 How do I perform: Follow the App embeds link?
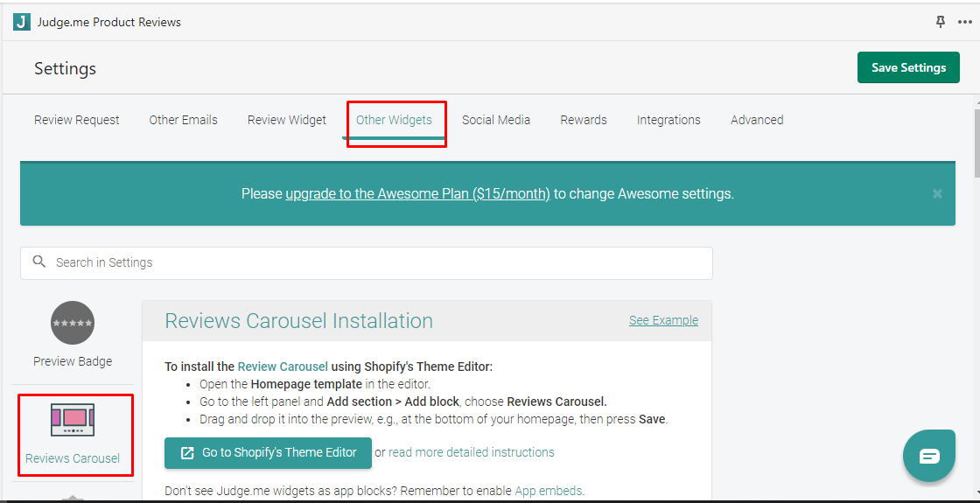pyautogui.click(x=548, y=491)
